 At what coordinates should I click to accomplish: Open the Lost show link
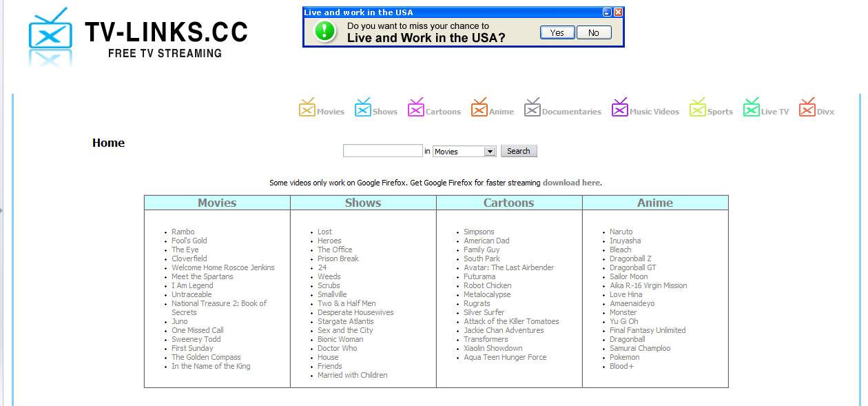(324, 232)
